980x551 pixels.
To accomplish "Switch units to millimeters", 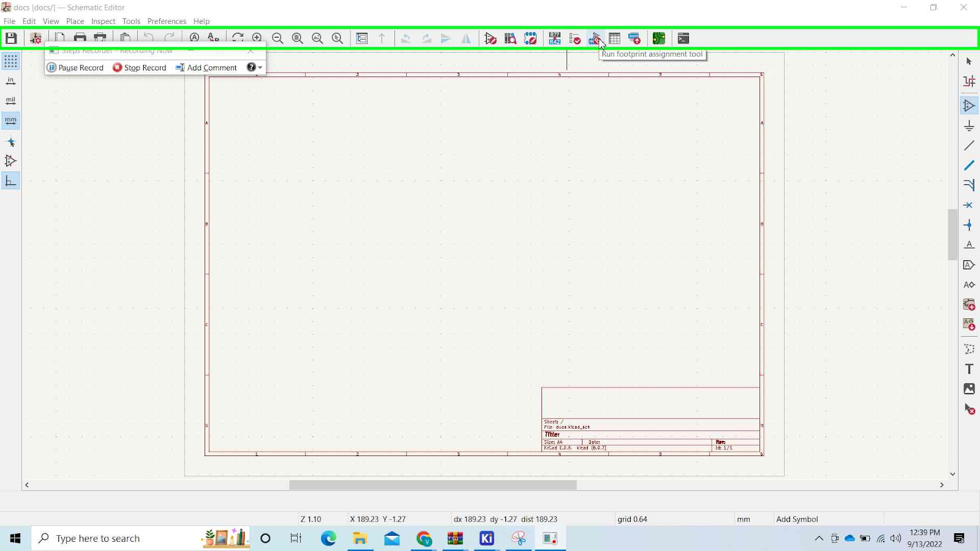I will pos(10,121).
